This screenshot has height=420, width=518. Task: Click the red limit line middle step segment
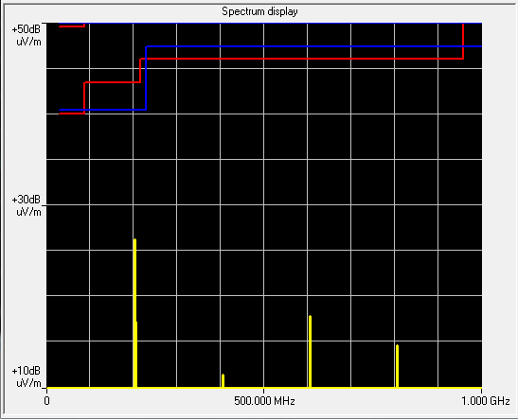click(113, 82)
